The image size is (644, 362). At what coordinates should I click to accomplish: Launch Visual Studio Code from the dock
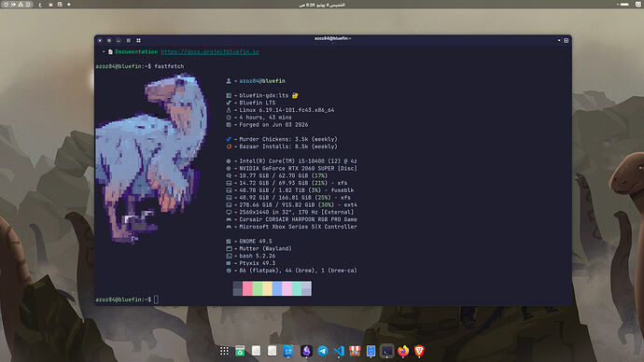pyautogui.click(x=339, y=351)
